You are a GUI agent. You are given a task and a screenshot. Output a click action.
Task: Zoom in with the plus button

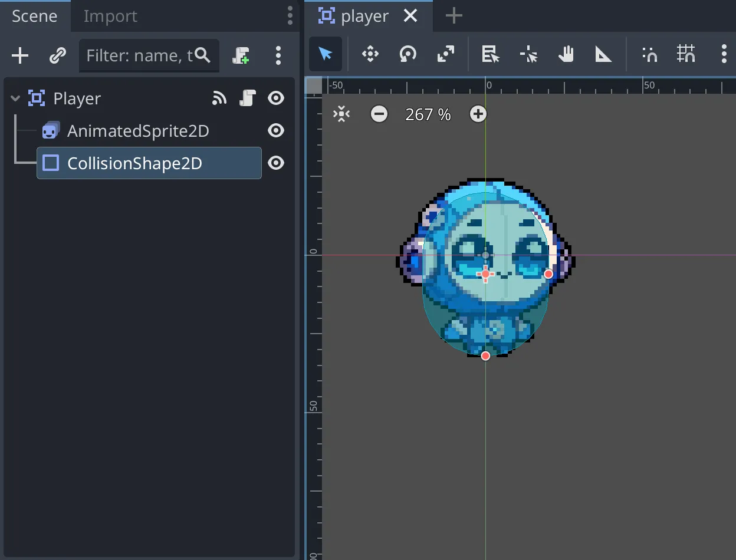point(478,114)
